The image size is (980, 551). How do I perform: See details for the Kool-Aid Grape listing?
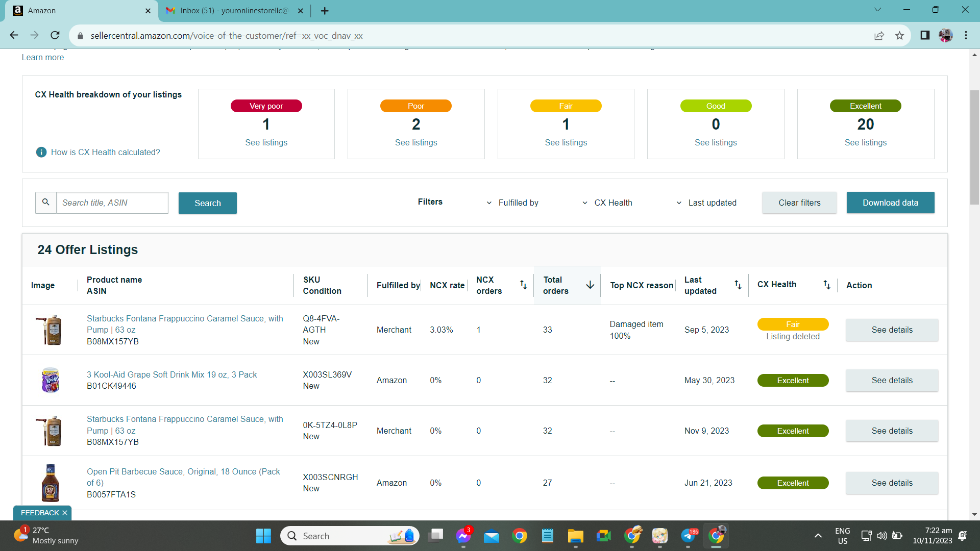point(892,380)
